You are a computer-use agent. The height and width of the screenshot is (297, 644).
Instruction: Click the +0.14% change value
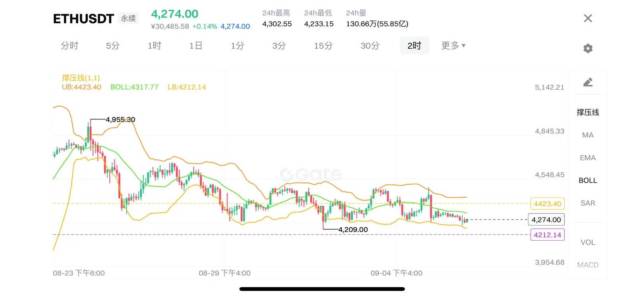pos(205,26)
